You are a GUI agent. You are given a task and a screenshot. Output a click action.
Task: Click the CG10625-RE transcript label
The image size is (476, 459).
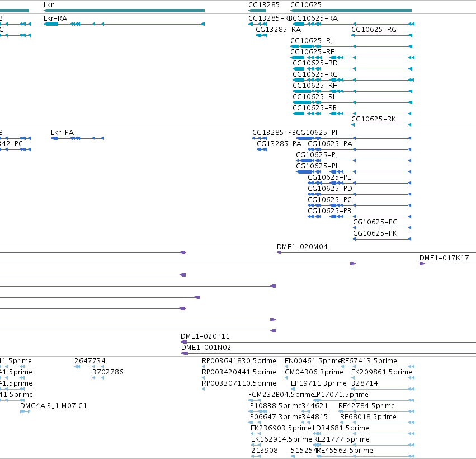pos(312,52)
